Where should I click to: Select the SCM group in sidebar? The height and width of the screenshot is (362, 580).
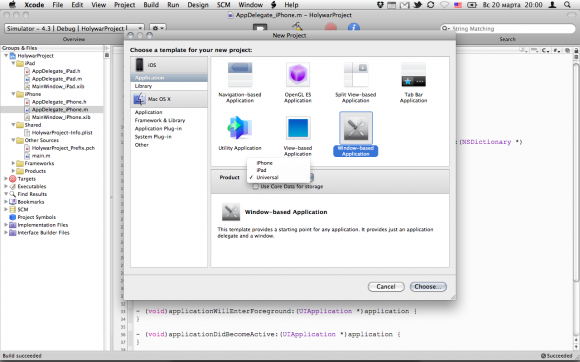23,209
